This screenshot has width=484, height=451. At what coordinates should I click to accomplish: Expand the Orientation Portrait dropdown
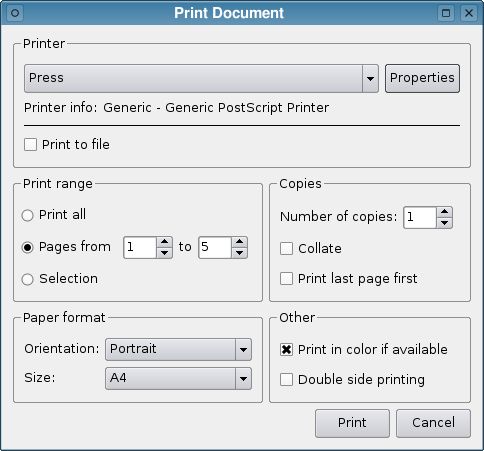coord(178,350)
